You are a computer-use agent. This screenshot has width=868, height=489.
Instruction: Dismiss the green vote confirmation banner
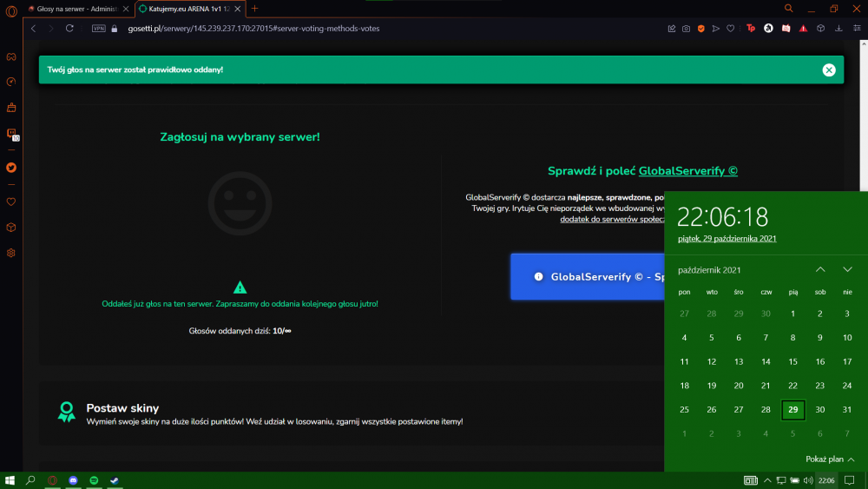829,69
